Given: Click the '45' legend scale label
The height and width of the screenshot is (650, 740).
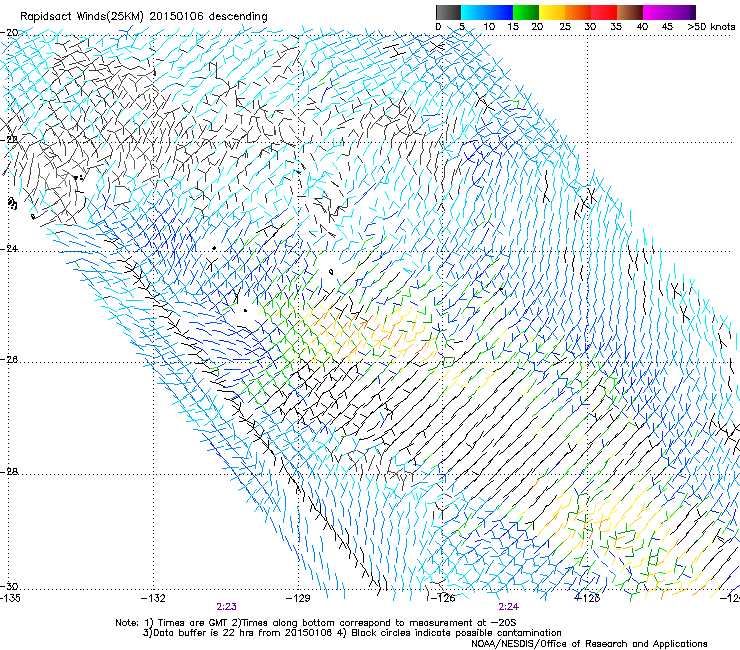Looking at the screenshot, I should 667,27.
